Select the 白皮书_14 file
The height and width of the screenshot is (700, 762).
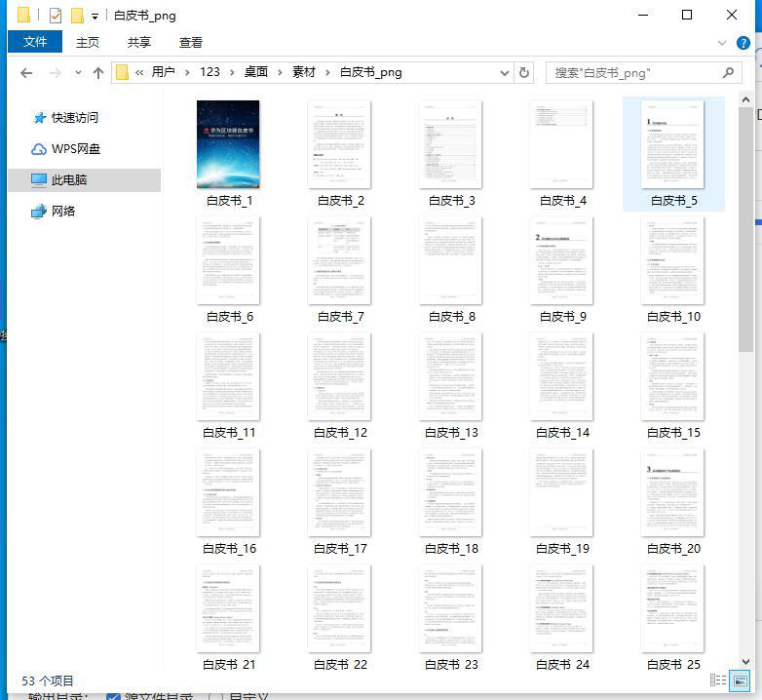click(x=562, y=386)
